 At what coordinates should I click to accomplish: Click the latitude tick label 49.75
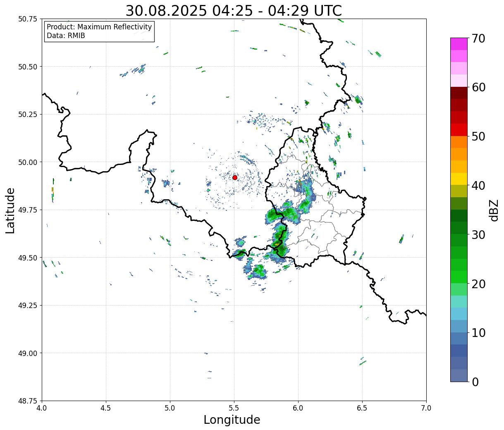28,210
